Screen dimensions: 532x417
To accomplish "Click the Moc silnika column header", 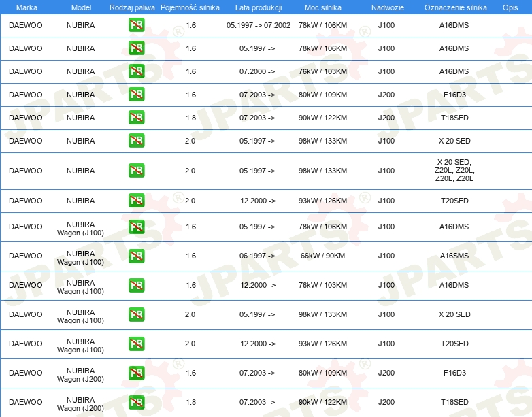I will coord(323,7).
